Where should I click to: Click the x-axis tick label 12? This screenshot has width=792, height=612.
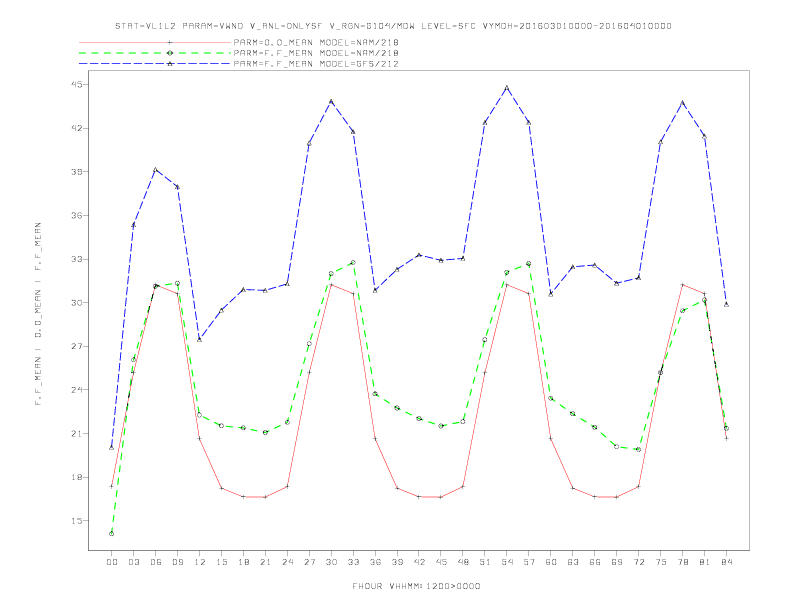[200, 562]
